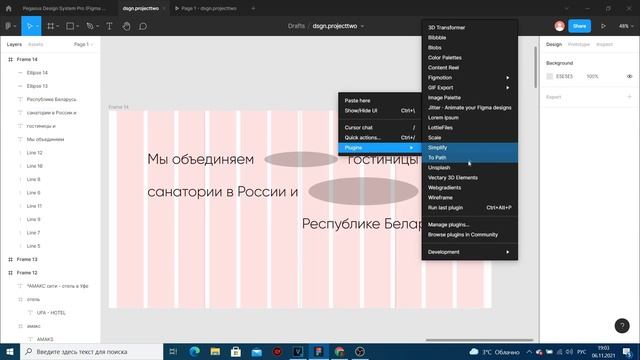
Task: Toggle background color visibility eye
Action: pyautogui.click(x=629, y=76)
